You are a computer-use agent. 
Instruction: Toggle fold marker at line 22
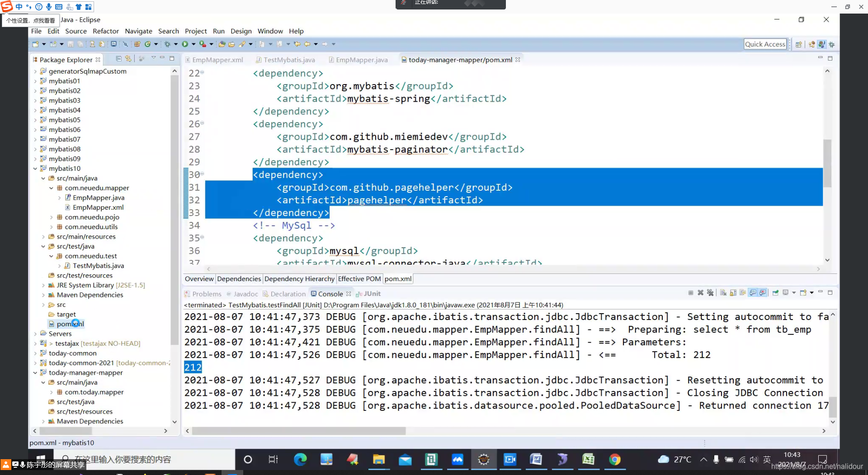click(x=202, y=72)
